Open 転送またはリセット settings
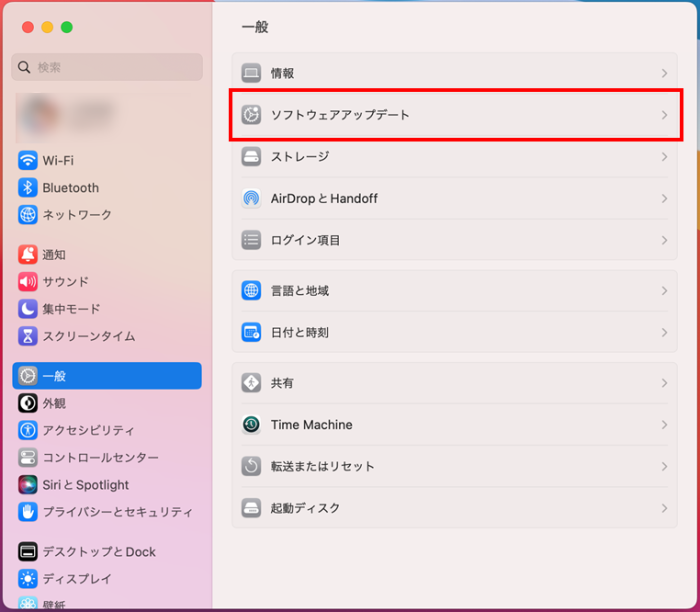This screenshot has width=700, height=612. point(322,467)
